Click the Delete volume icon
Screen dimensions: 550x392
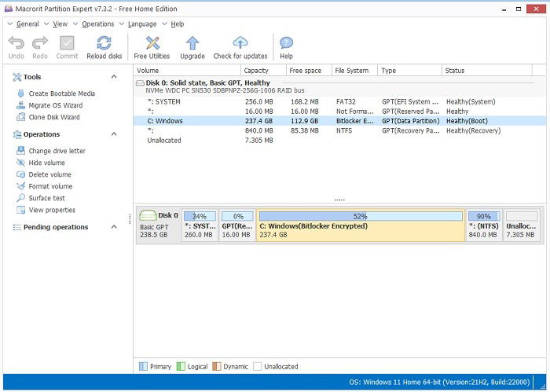pyautogui.click(x=20, y=174)
